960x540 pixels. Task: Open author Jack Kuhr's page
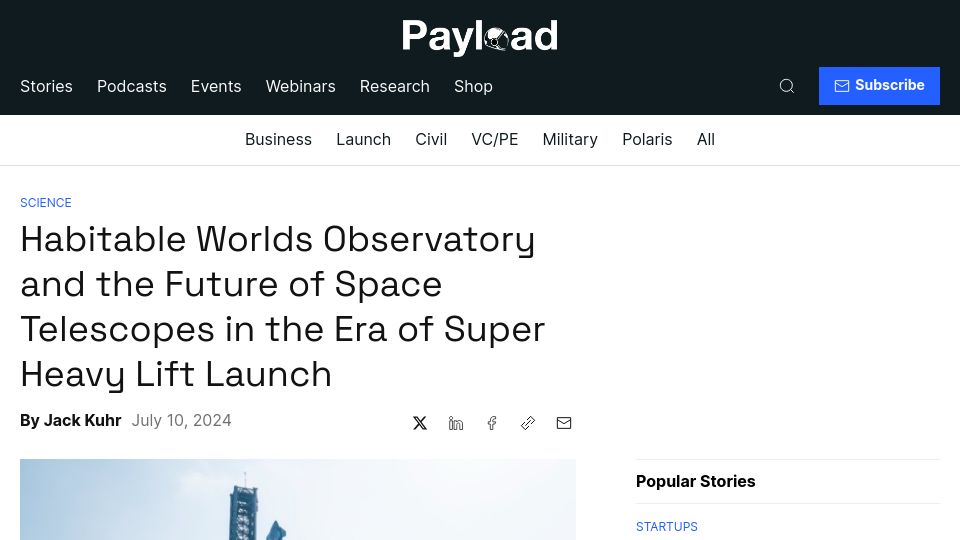tap(83, 421)
